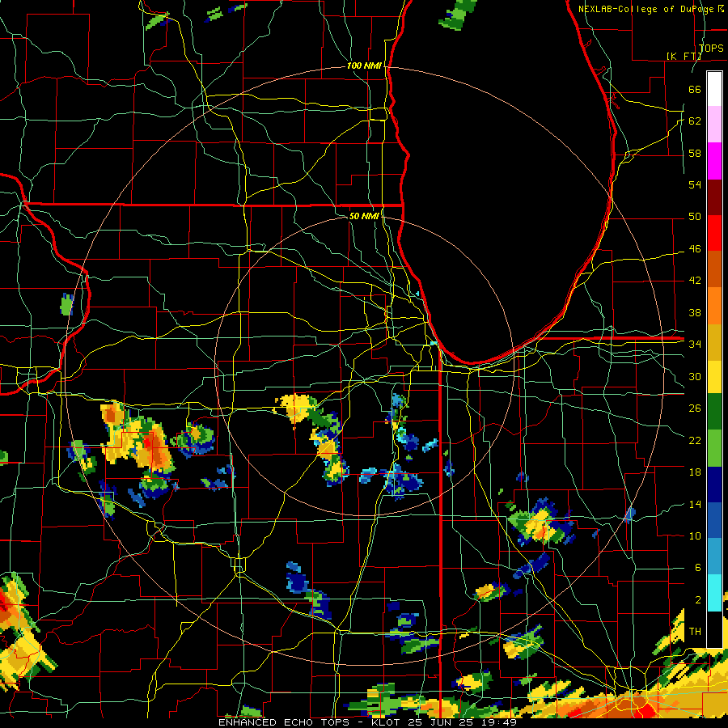Select the "50" legend value
728x728 pixels.
(x=695, y=216)
